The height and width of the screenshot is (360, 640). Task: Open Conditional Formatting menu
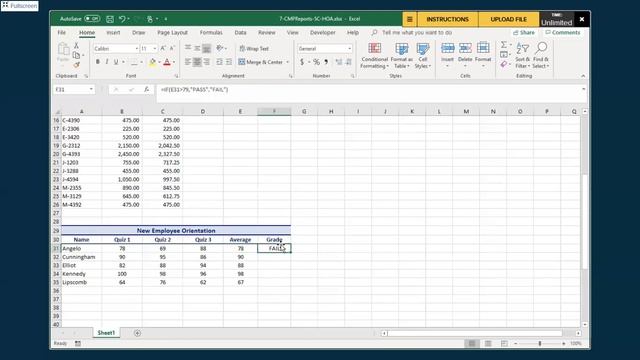coord(375,55)
